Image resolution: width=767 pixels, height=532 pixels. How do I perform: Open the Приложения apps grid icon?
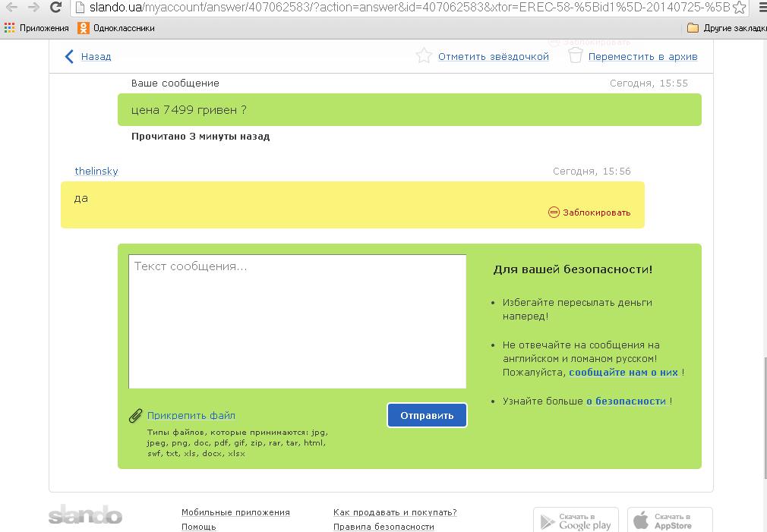pos(9,28)
